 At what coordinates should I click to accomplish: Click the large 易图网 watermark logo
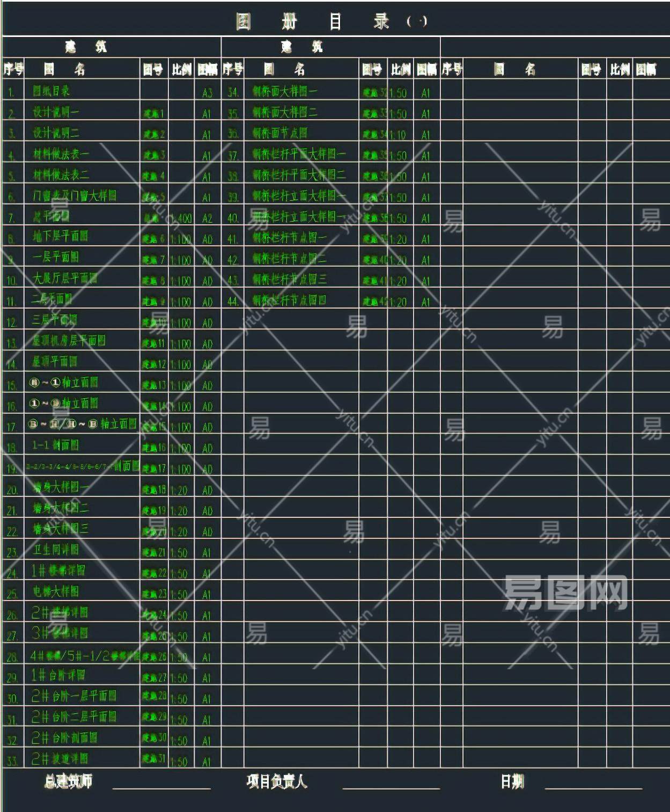coord(565,592)
